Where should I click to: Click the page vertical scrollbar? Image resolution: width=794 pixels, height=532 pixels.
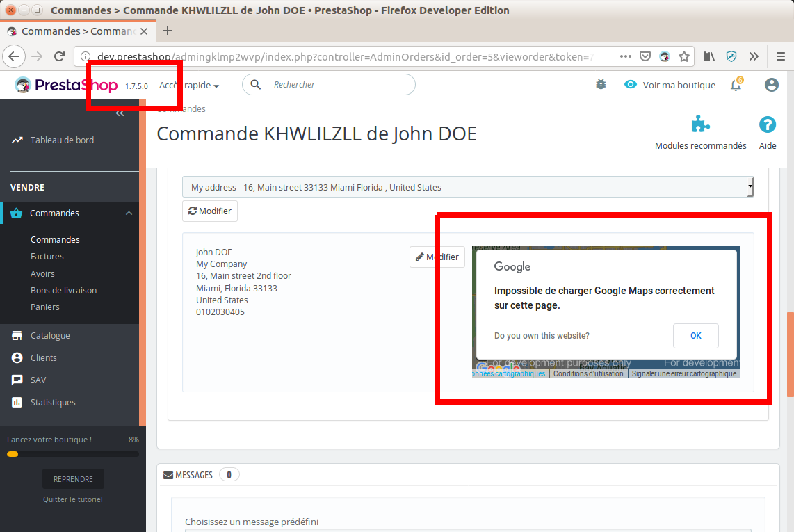790,355
